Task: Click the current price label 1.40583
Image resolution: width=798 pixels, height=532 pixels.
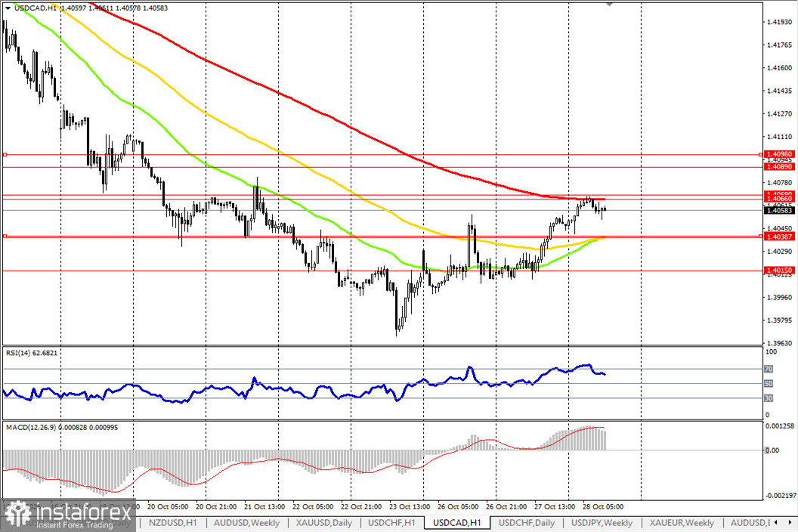Action: 779,210
